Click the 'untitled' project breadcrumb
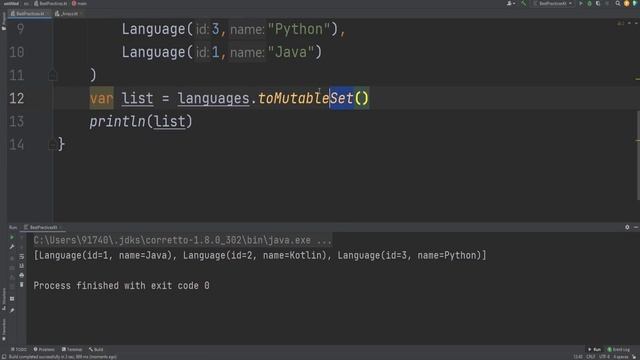The image size is (640, 360). 11,4
